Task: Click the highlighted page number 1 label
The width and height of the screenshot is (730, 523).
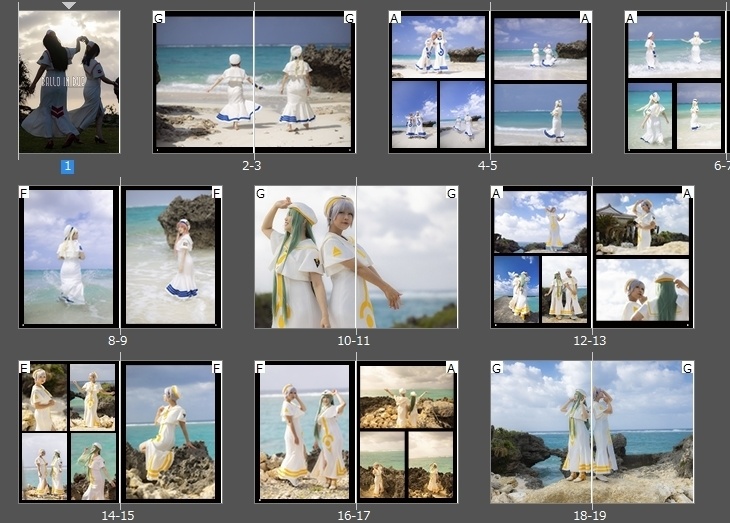Action: tap(68, 166)
